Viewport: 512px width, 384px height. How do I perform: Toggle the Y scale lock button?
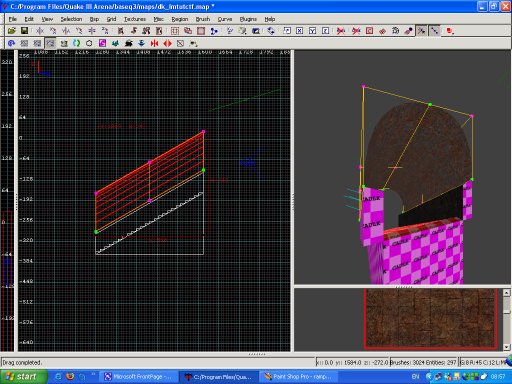[x=312, y=31]
